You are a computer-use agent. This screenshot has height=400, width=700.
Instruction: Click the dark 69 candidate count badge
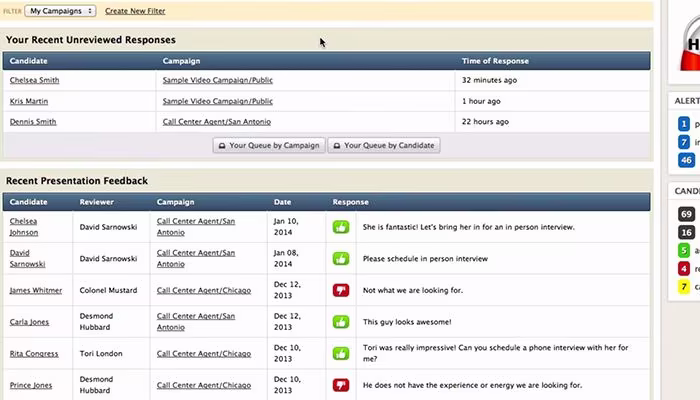(686, 214)
